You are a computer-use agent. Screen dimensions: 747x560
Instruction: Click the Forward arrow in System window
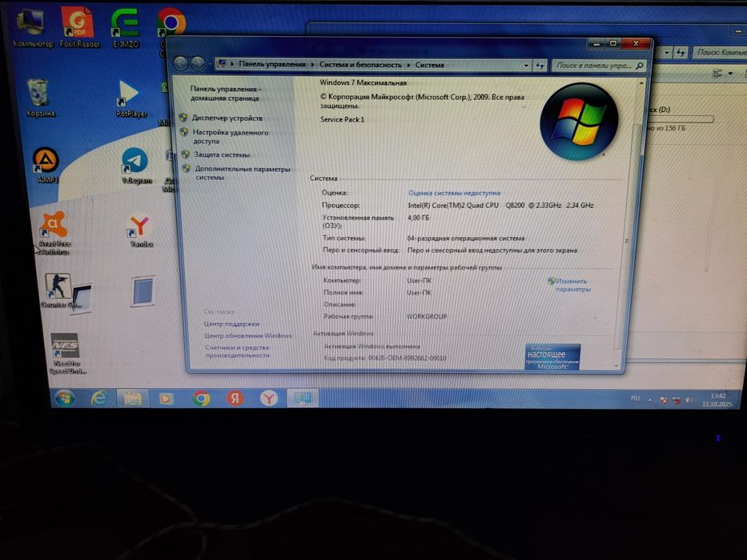pos(198,63)
